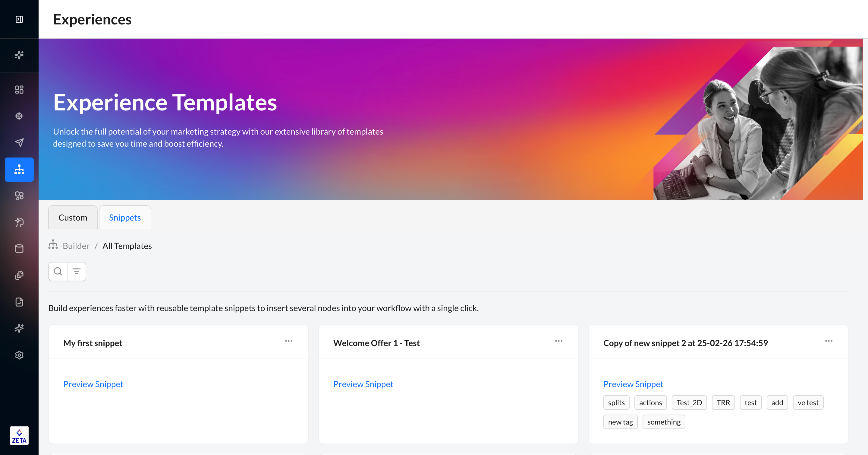
Task: Open the search templates button
Action: pyautogui.click(x=58, y=272)
